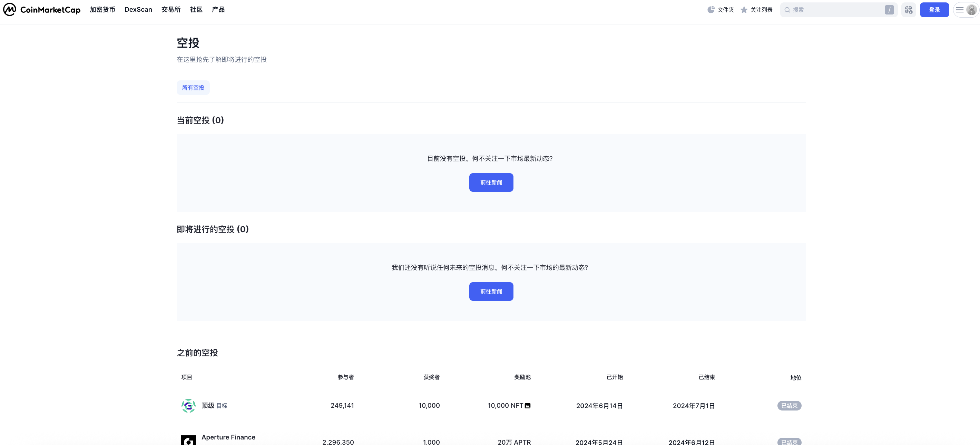Click 前往新闻 under current airdrops

pyautogui.click(x=491, y=182)
